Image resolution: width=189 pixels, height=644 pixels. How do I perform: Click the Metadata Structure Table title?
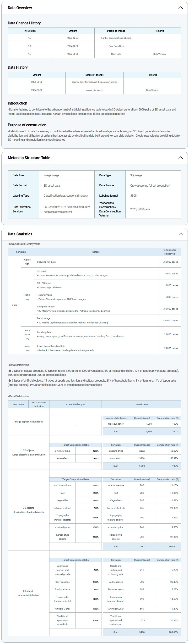pos(29,158)
